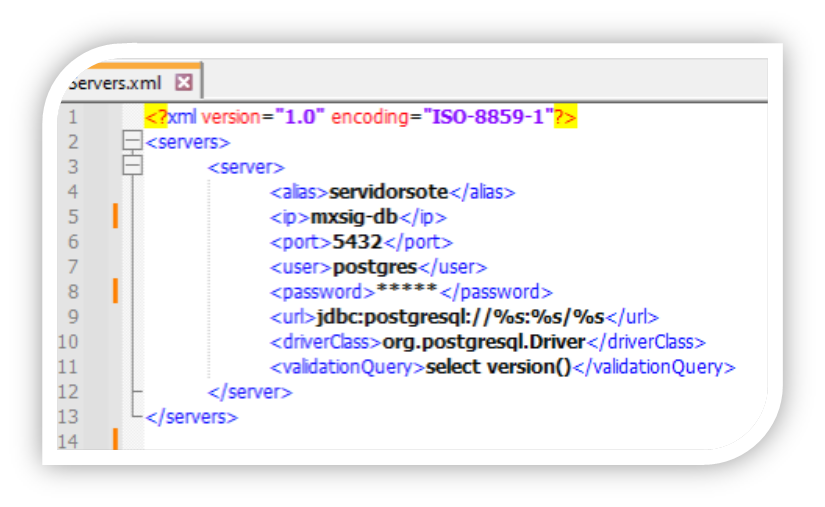Select line number 5 in the gutter
The height and width of the screenshot is (507, 825).
click(x=71, y=217)
